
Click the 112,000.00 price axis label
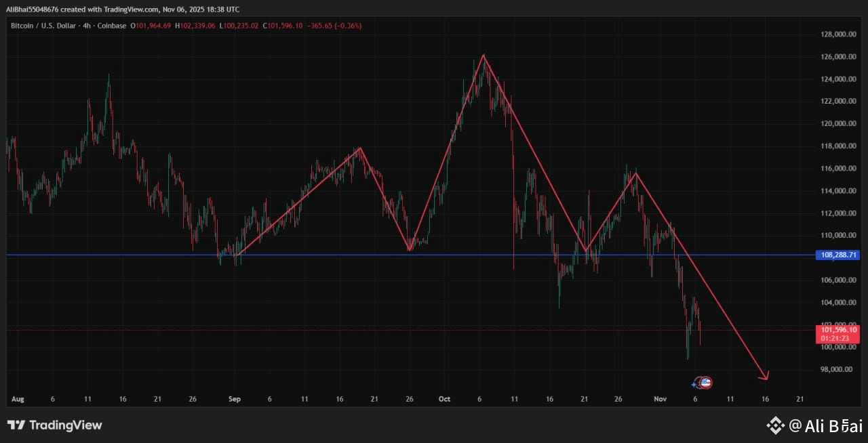[838, 213]
